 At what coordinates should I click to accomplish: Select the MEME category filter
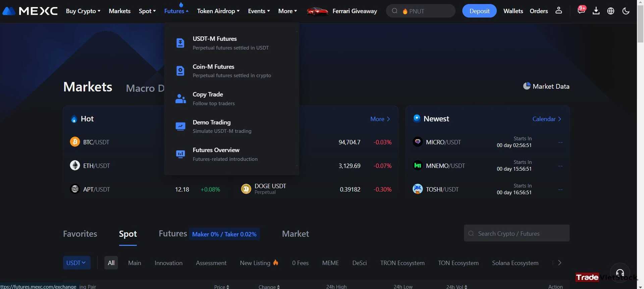[330, 263]
